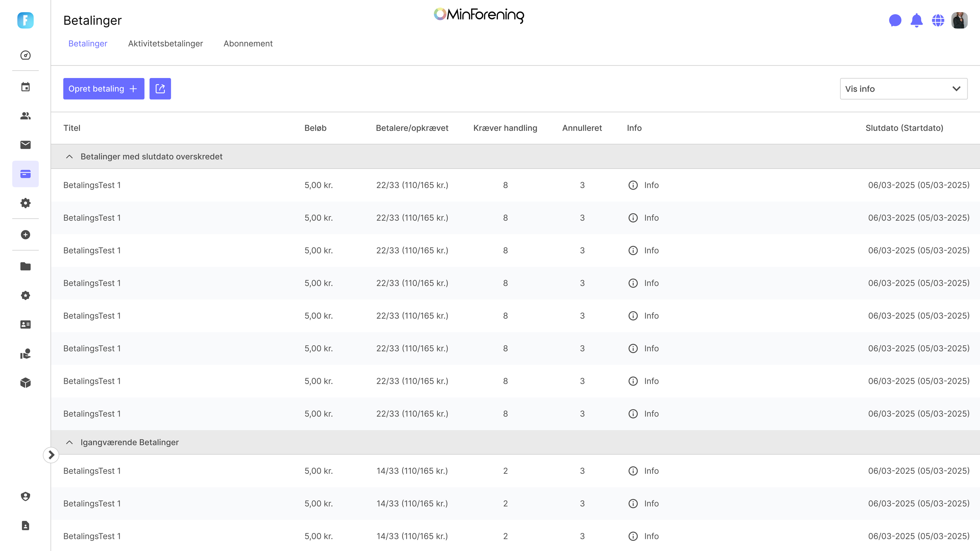Screen dimensions: 980x551
Task: Open the user profile avatar
Action: [959, 20]
